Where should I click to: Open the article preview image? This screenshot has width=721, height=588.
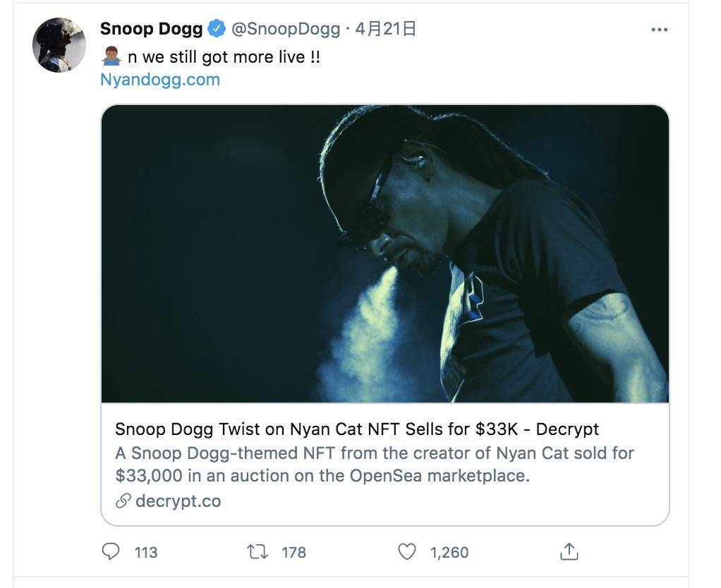tap(385, 254)
